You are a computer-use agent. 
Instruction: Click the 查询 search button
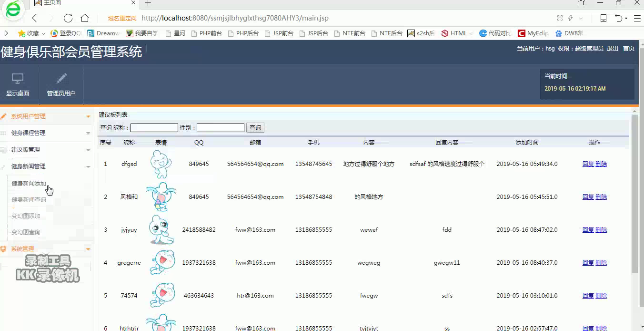click(255, 128)
